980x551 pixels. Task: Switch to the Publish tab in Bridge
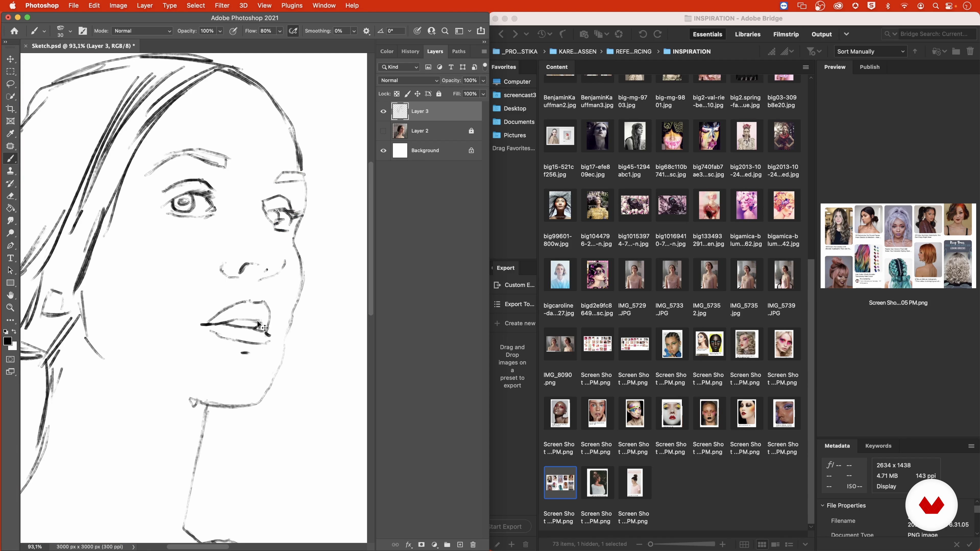click(869, 67)
